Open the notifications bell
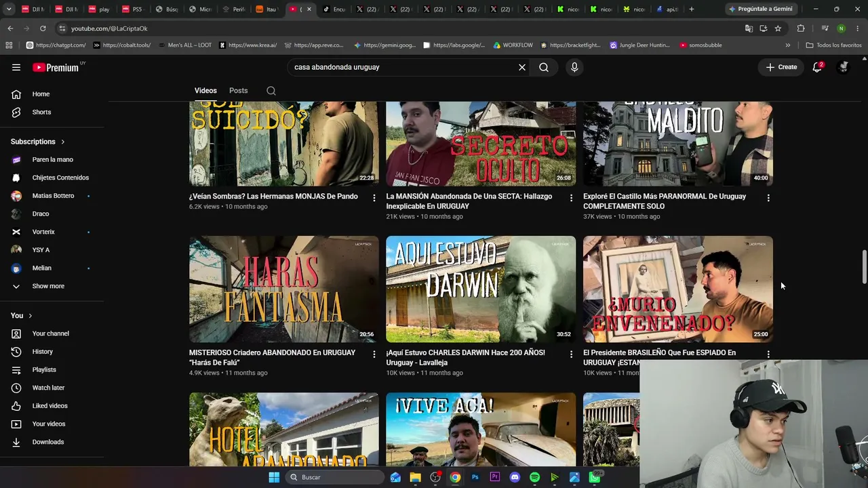Viewport: 868px width, 488px height. (x=817, y=67)
